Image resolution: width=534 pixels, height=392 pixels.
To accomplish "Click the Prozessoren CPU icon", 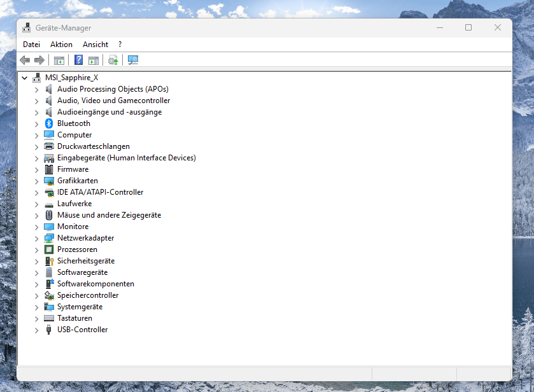I will coord(49,249).
